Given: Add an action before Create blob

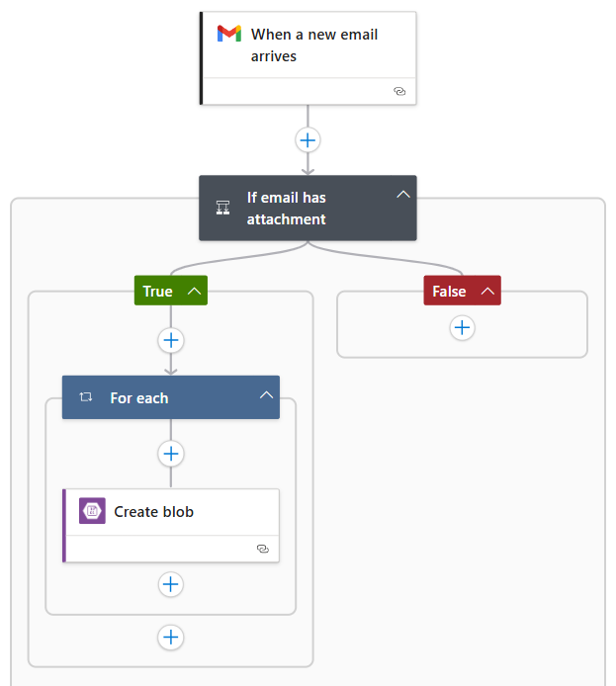Looking at the screenshot, I should [171, 453].
